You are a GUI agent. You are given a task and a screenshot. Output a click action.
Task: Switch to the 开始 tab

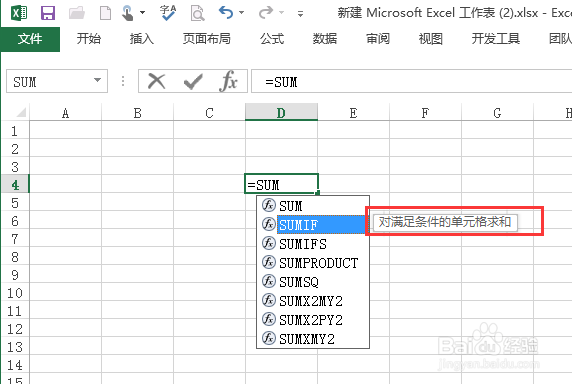coord(88,39)
